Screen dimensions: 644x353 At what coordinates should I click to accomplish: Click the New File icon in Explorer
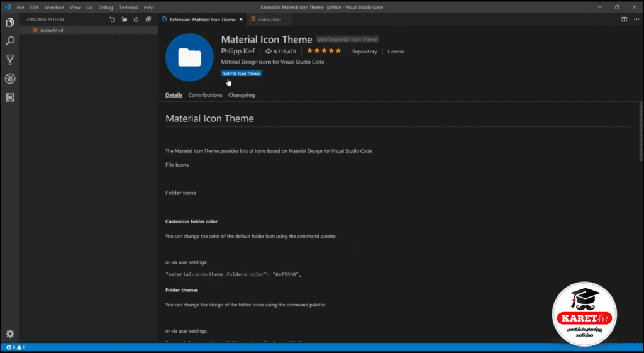[113, 20]
